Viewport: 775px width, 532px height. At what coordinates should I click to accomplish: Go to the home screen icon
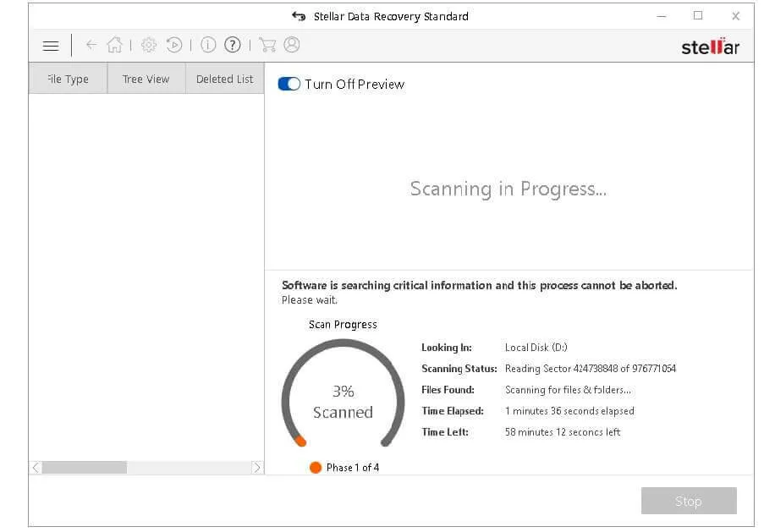coord(115,46)
